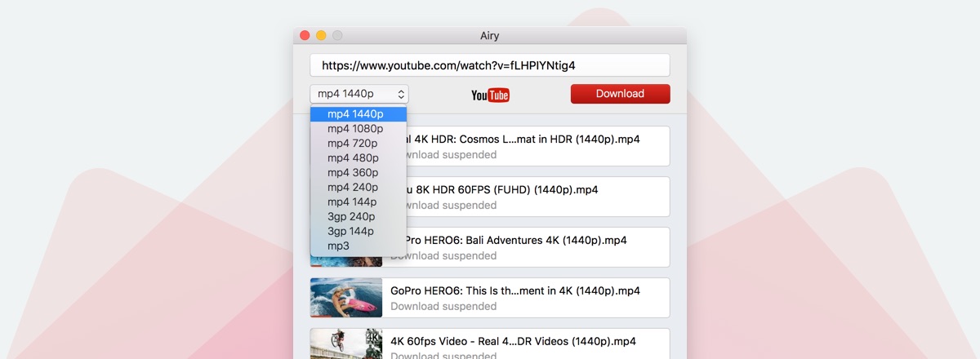Click Download suspended under 8K HDR entry

(x=452, y=206)
